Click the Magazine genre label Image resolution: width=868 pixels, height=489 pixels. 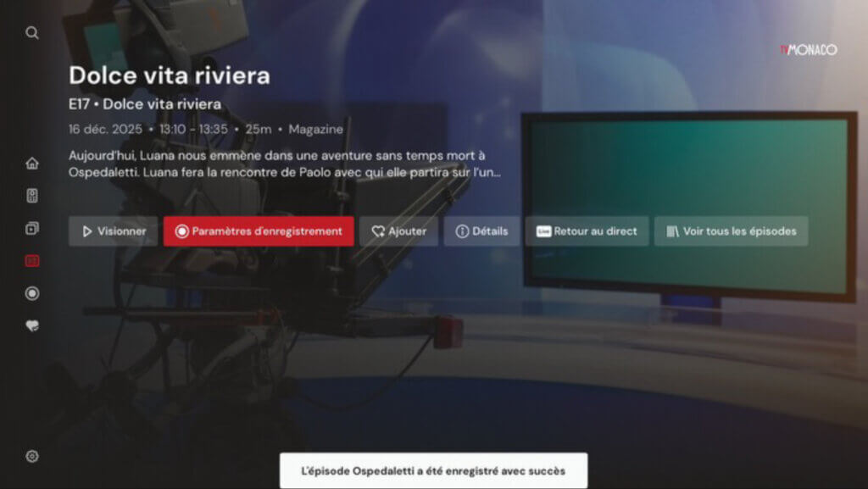pos(315,130)
